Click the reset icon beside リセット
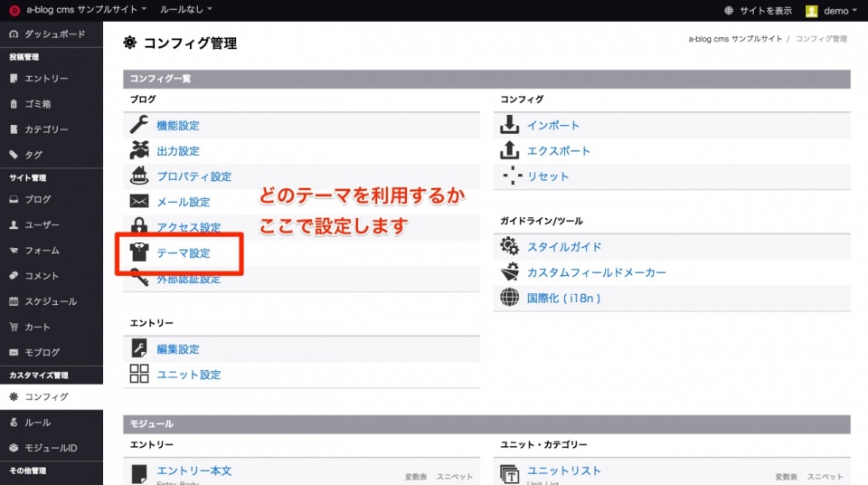Image resolution: width=868 pixels, height=485 pixels. [x=512, y=176]
